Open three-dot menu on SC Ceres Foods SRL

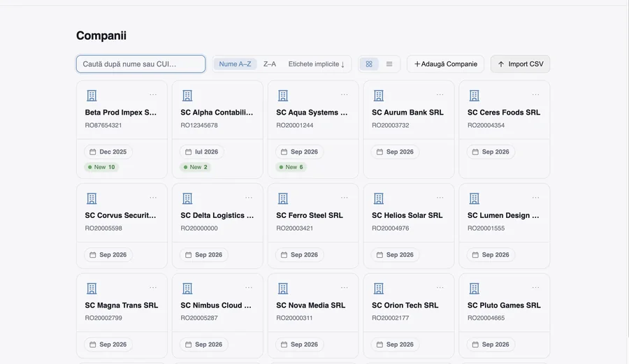click(x=535, y=95)
